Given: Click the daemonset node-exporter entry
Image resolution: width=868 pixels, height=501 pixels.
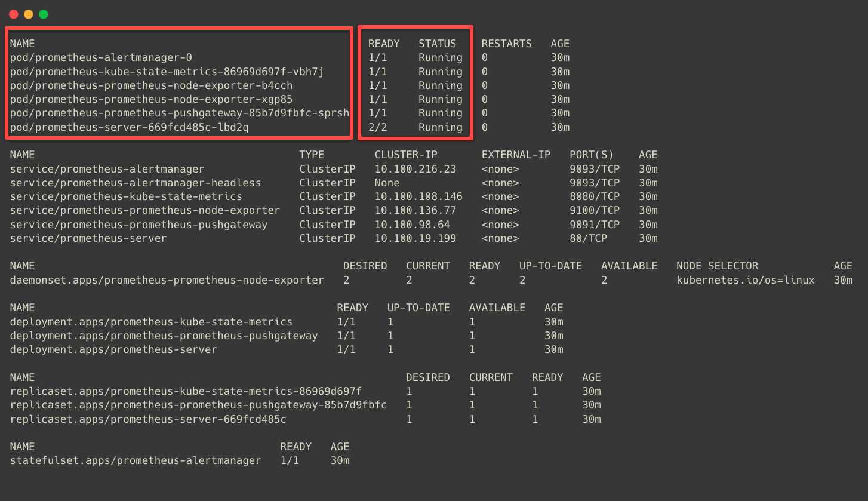Looking at the screenshot, I should [x=167, y=279].
